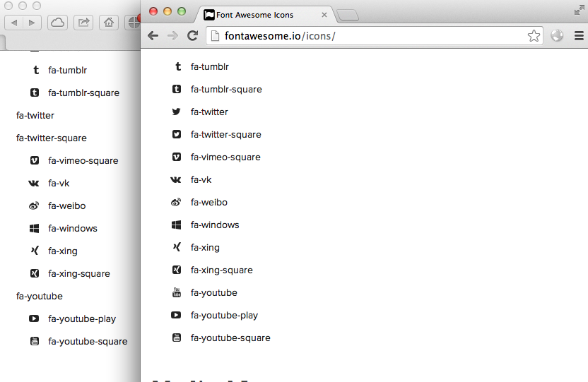This screenshot has height=382, width=588.
Task: Click the fa-twitter-square icon in the Chrome window
Action: click(176, 134)
